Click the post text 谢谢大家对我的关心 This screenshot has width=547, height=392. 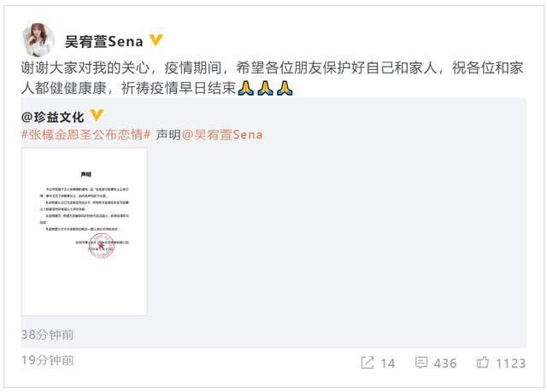click(x=85, y=67)
